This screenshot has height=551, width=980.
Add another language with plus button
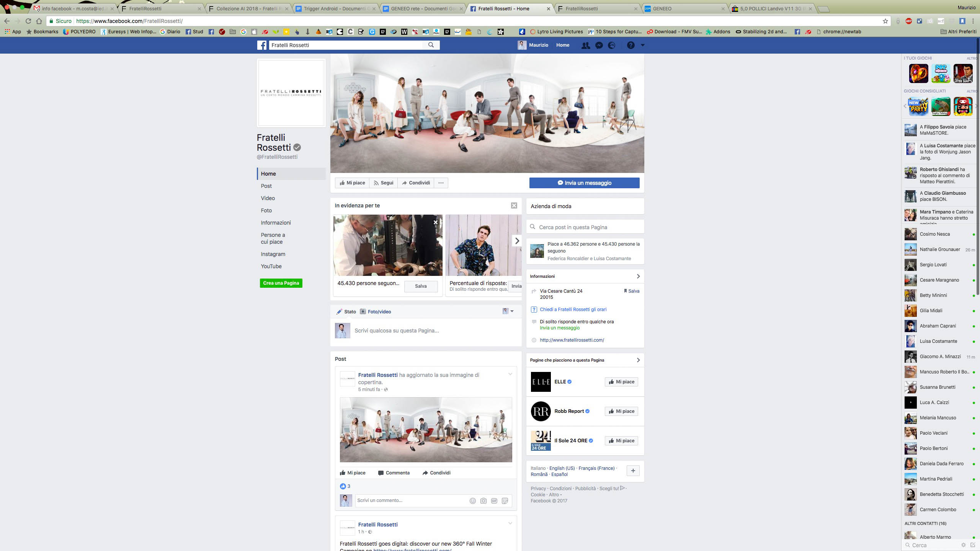[x=633, y=471]
